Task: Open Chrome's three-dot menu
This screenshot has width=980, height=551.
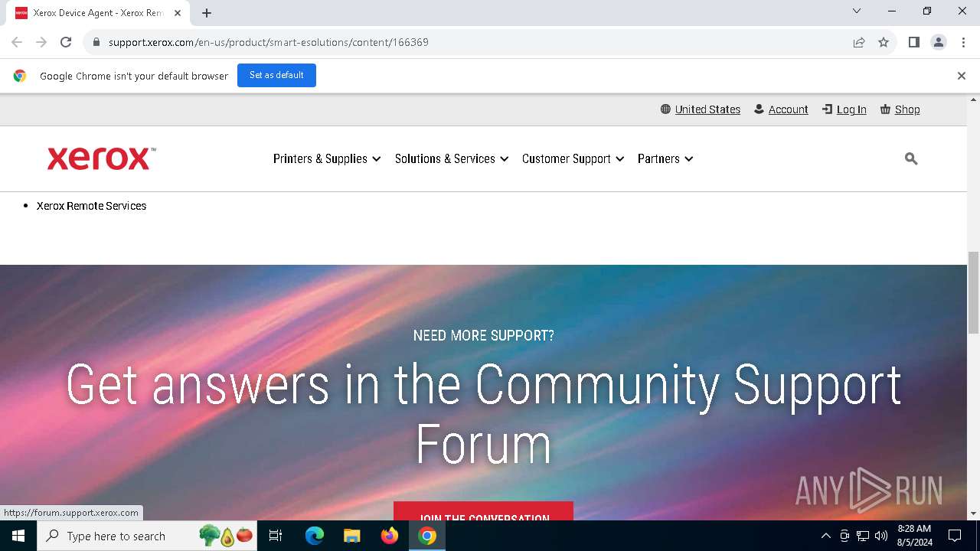Action: point(963,42)
